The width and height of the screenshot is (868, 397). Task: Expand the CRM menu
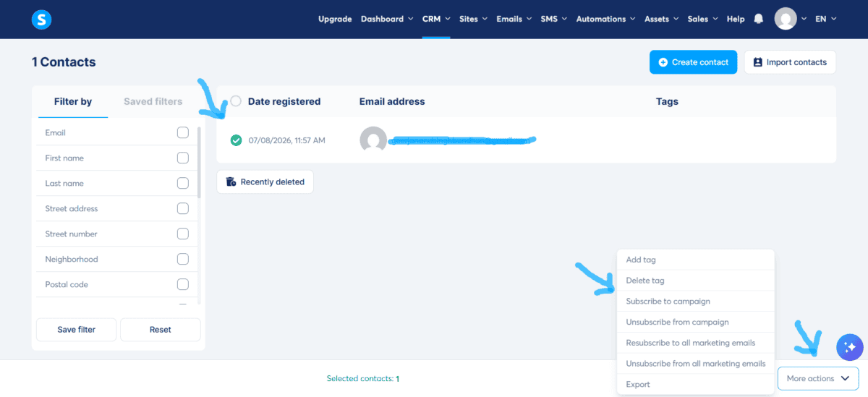(x=436, y=19)
